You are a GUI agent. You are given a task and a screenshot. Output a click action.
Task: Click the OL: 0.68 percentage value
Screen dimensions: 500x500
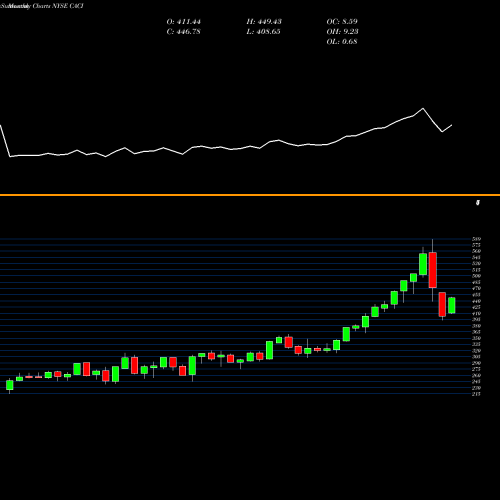342,42
